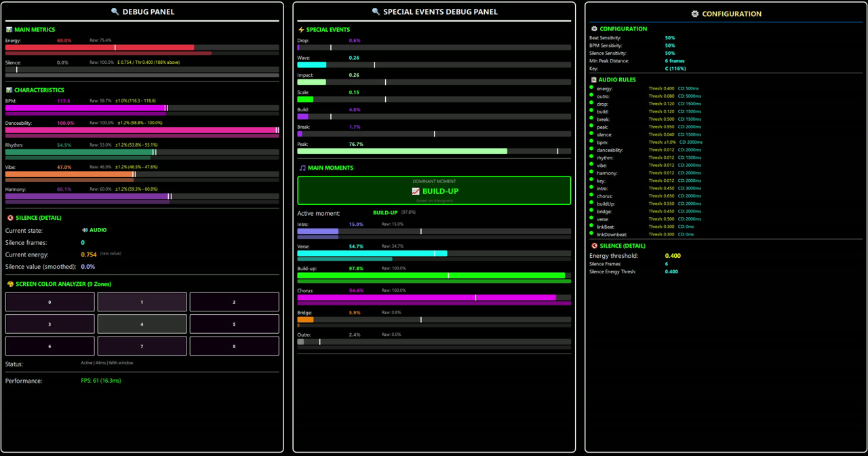Click the Active moment 'BUILD-UP' label

[385, 213]
